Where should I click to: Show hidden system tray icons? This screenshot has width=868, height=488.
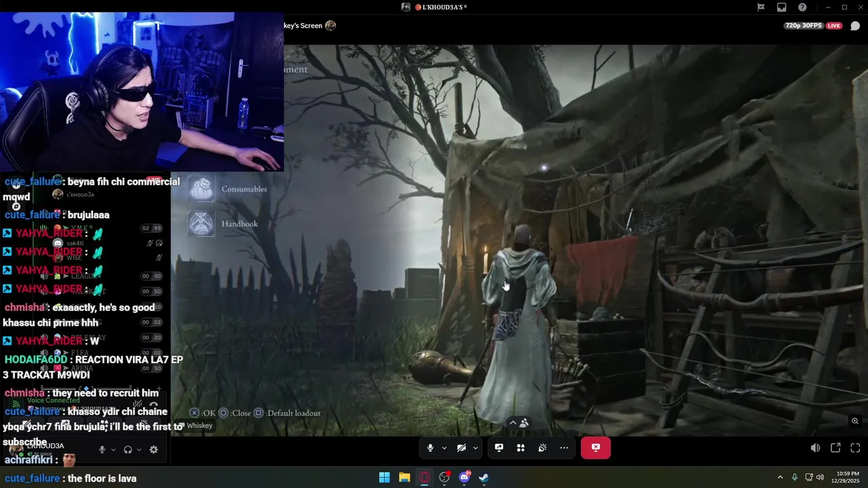coord(780,477)
